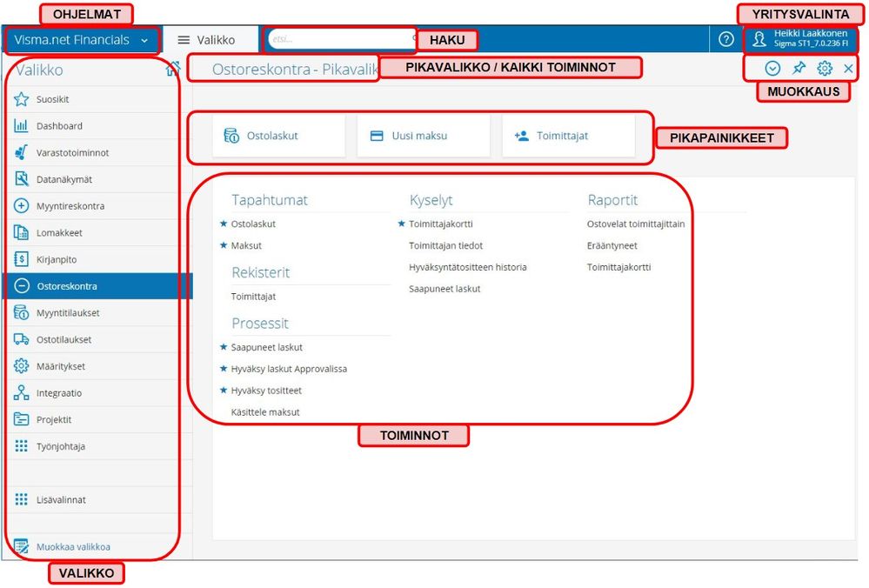869x588 pixels.
Task: Click the Varastotoiminnot icon
Action: point(21,152)
